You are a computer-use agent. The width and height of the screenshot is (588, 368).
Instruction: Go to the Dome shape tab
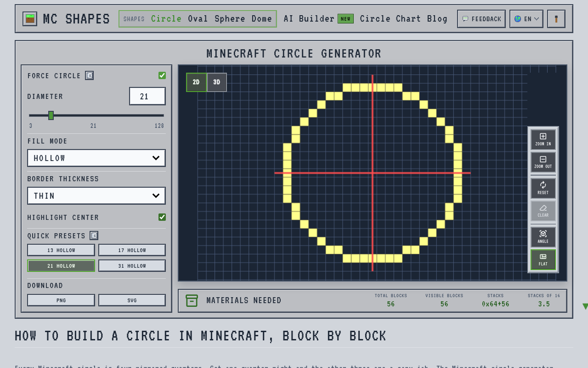click(262, 19)
